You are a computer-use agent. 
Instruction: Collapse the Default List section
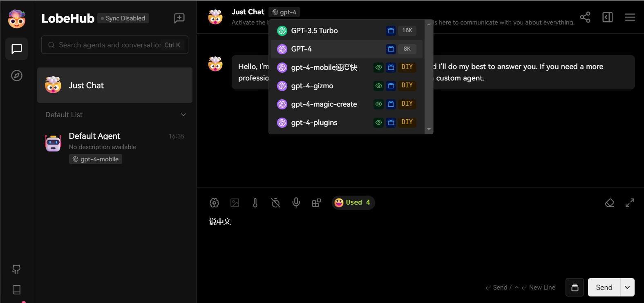click(183, 115)
